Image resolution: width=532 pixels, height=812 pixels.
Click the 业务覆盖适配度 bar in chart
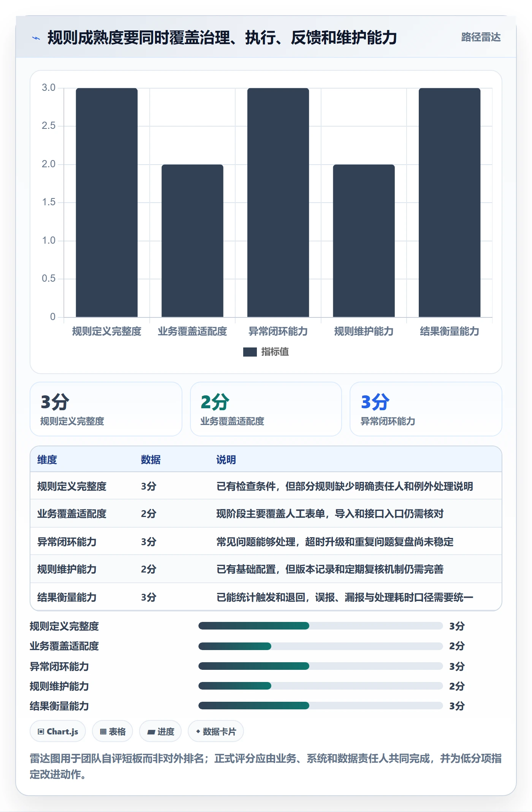coord(192,241)
